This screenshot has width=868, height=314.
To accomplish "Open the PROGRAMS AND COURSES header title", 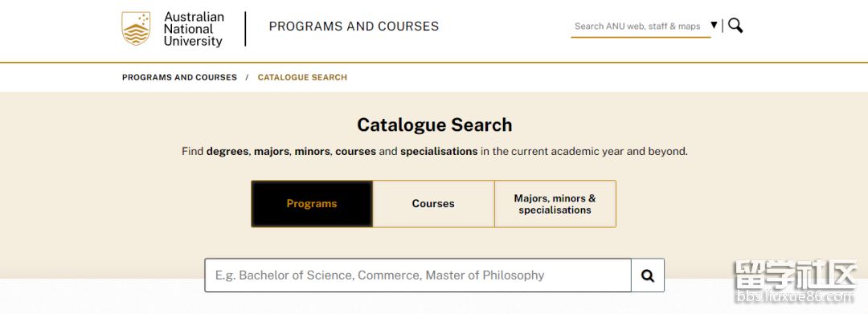I will point(354,27).
